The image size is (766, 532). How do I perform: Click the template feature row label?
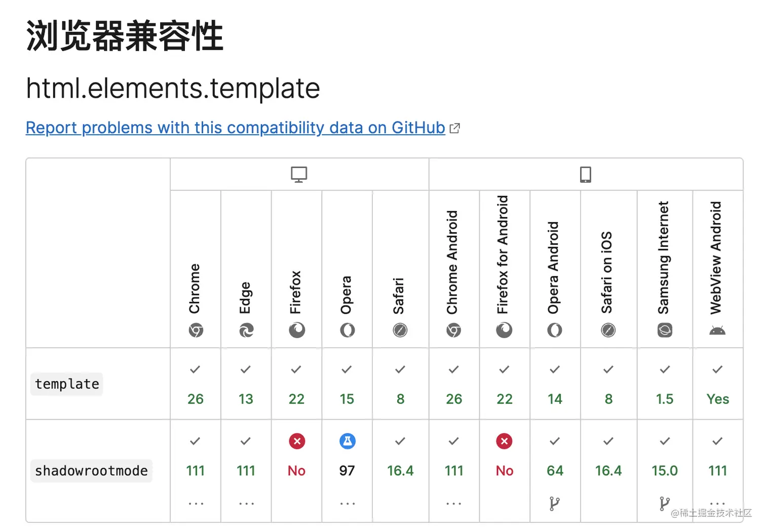(67, 384)
